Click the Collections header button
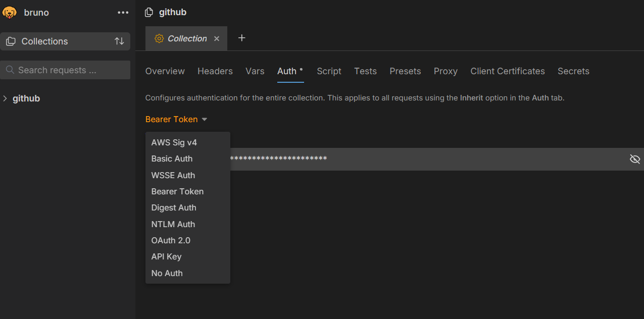 coord(65,41)
